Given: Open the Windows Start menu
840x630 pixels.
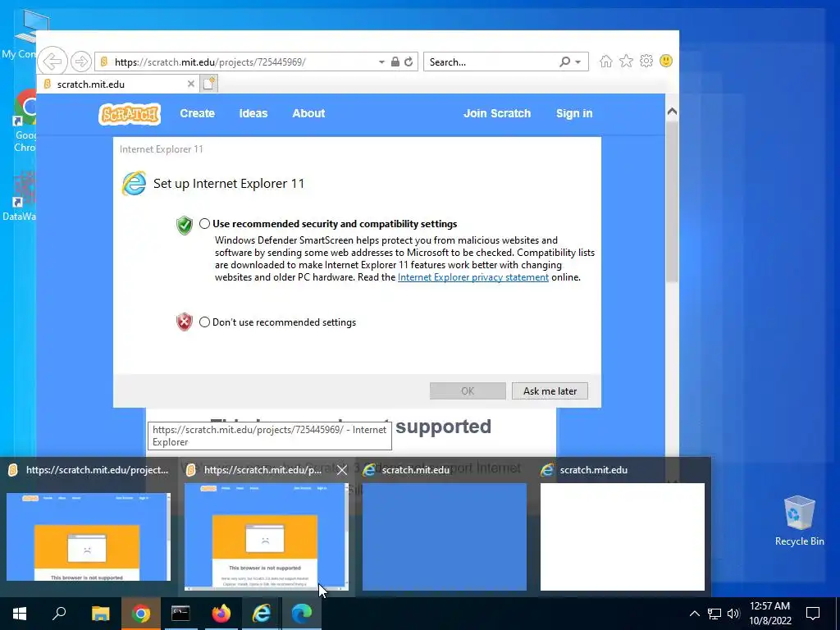Looking at the screenshot, I should click(x=20, y=614).
